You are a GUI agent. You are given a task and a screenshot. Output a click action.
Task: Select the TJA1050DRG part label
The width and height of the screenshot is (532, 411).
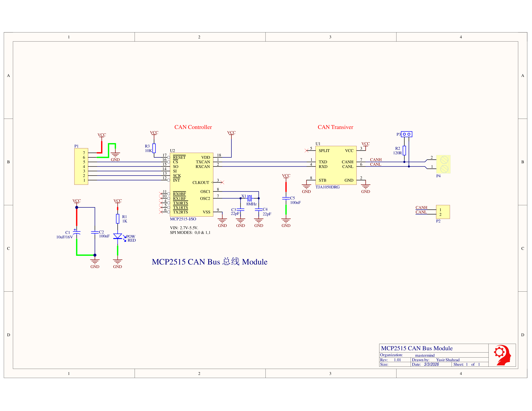[x=327, y=187]
